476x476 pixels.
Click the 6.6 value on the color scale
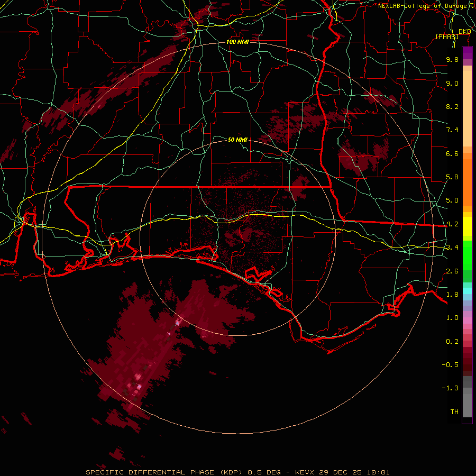452,153
